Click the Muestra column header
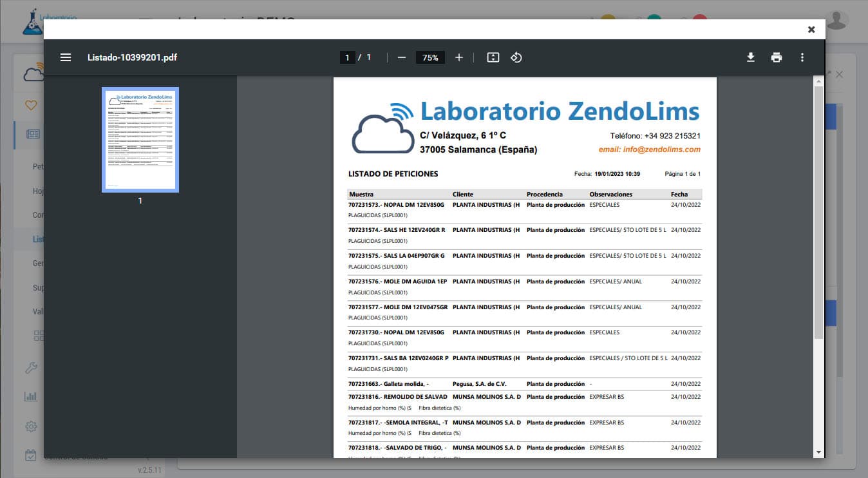This screenshot has width=868, height=478. click(361, 194)
